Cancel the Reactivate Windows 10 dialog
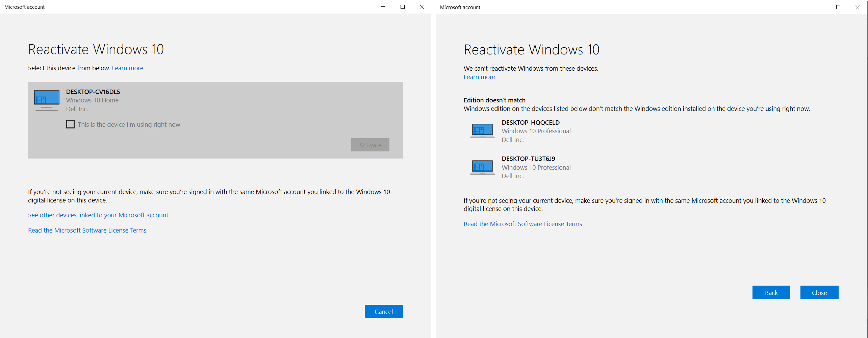The image size is (868, 338). click(384, 312)
